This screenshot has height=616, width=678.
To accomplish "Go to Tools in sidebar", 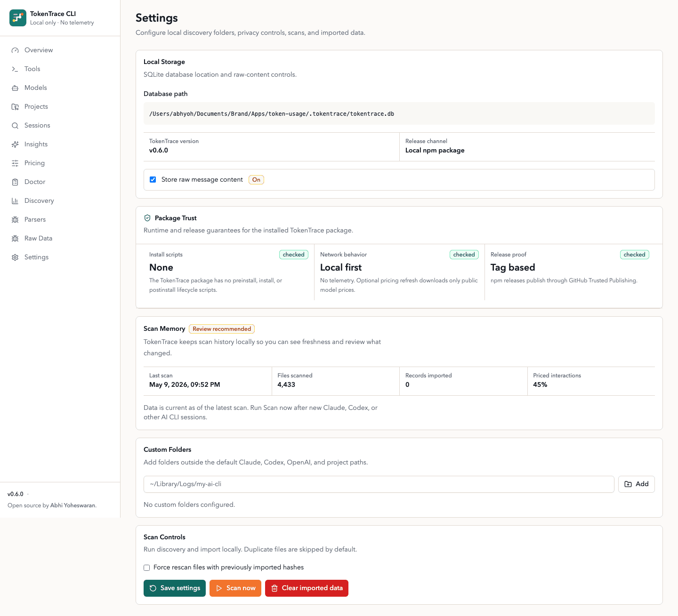I will (x=60, y=69).
